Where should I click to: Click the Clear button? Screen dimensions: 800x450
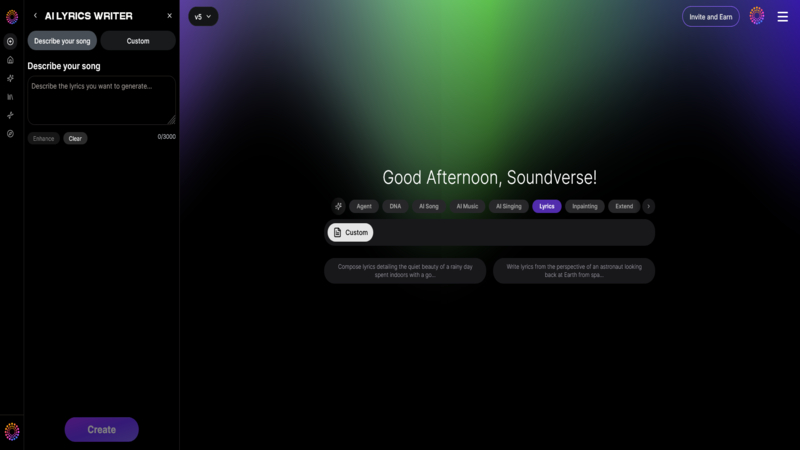point(75,138)
